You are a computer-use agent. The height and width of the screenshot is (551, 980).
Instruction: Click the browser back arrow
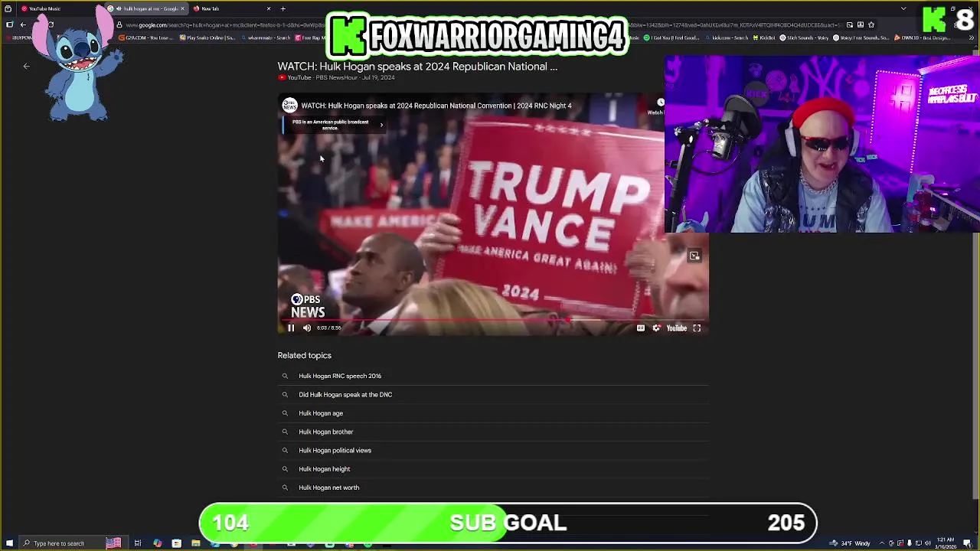click(x=23, y=24)
